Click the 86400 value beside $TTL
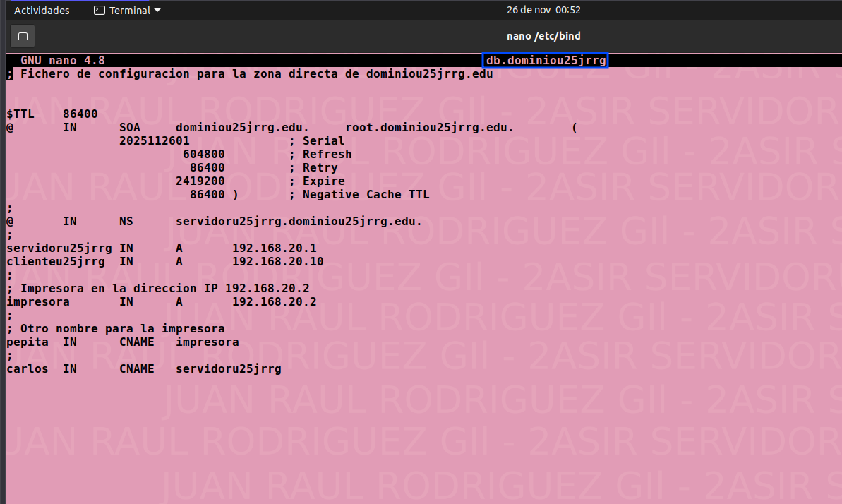The height and width of the screenshot is (504, 842). 80,114
